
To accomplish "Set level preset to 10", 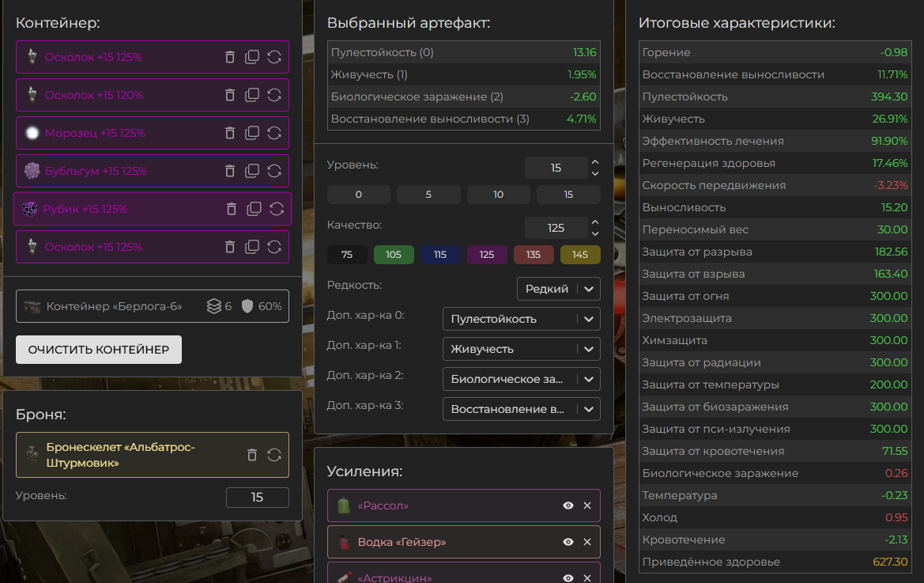I will 499,195.
